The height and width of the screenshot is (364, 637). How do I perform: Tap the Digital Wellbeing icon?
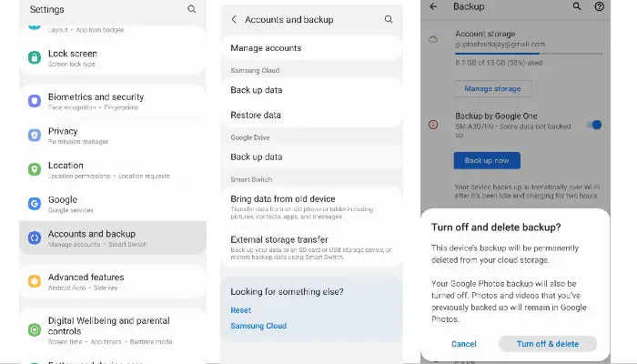[x=35, y=329]
